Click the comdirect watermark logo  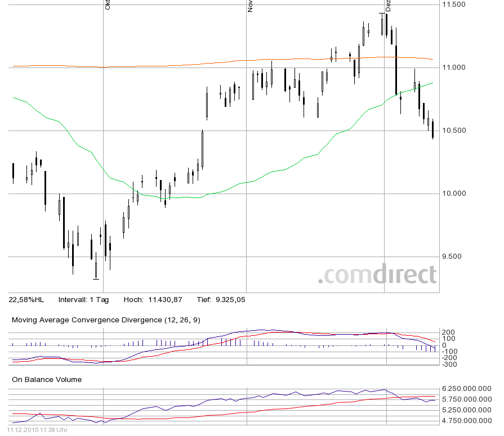point(377,275)
